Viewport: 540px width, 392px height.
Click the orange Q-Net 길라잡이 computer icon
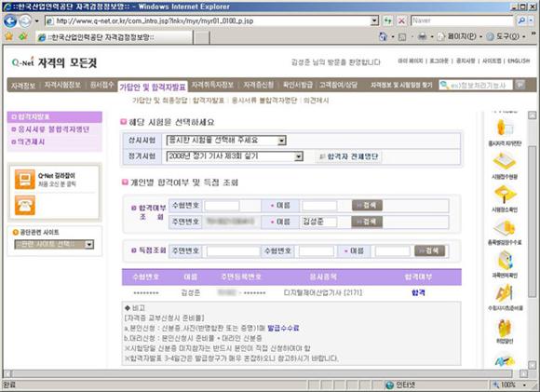point(24,179)
